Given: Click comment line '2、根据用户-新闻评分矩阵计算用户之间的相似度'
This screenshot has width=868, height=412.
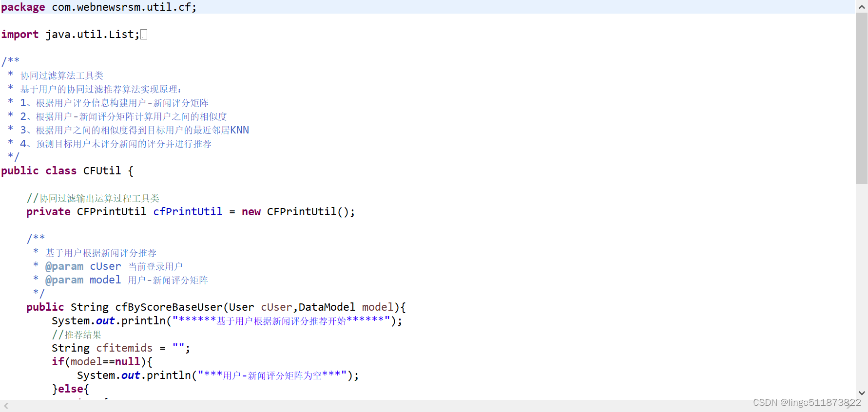Looking at the screenshot, I should 123,116.
